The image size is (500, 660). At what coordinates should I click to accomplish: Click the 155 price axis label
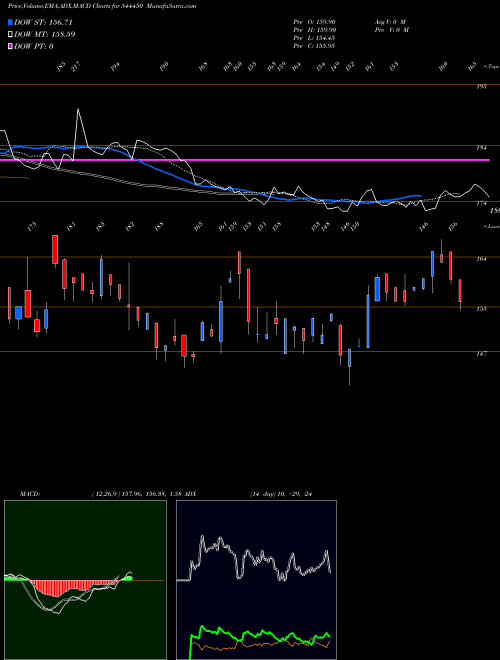[482, 309]
